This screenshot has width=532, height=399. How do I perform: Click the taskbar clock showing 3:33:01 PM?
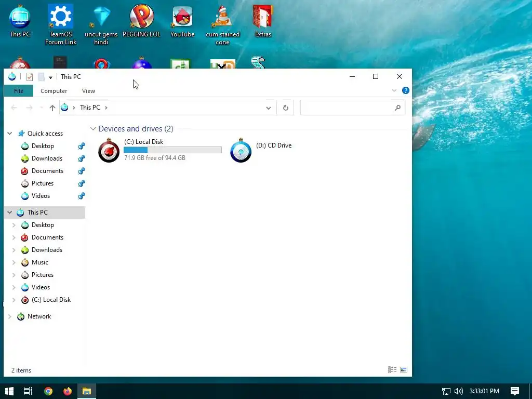[484, 391]
